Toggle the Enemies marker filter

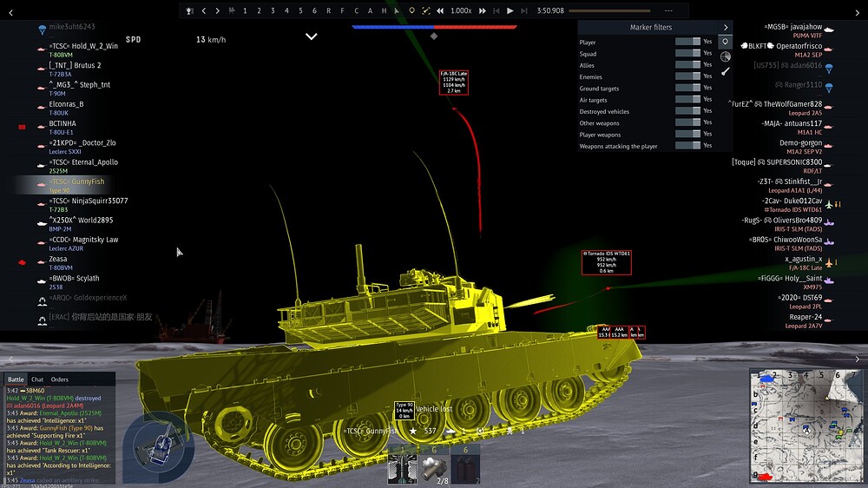[x=687, y=76]
